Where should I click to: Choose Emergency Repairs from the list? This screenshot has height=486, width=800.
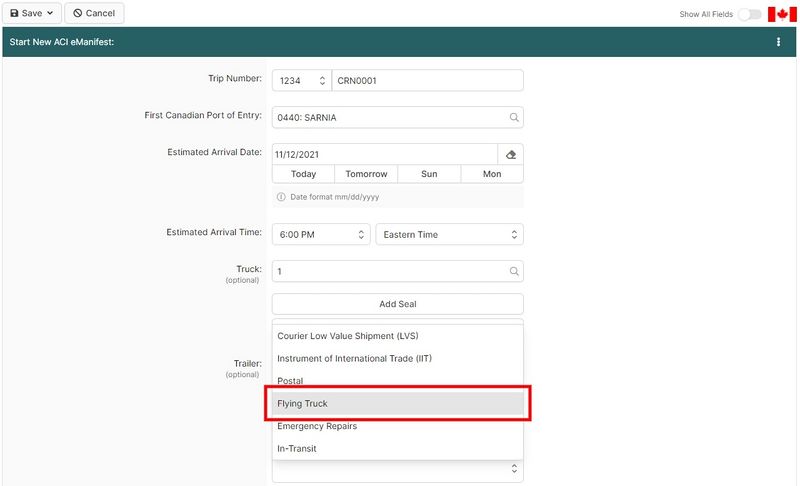click(397, 426)
